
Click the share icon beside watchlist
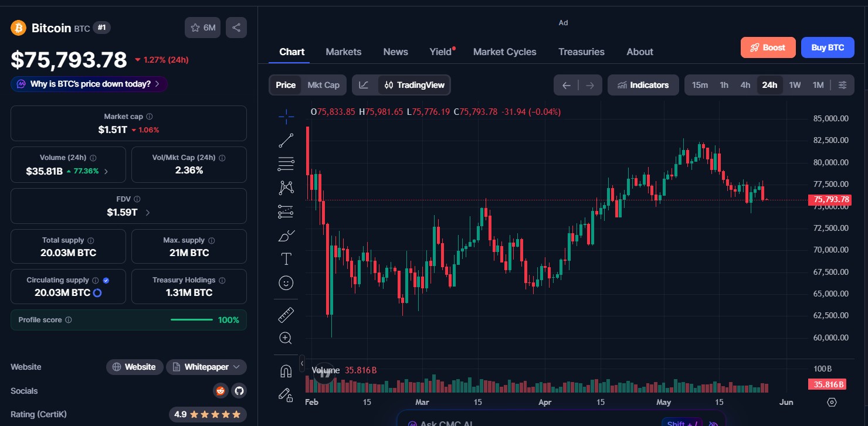click(x=236, y=28)
